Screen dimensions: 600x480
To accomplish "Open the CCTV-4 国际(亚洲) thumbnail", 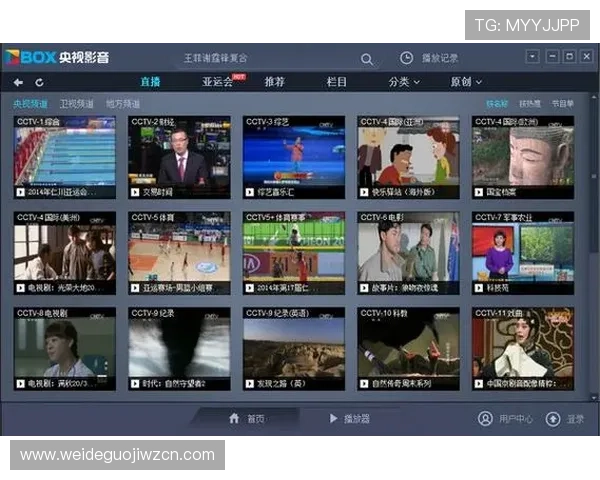I will 408,157.
